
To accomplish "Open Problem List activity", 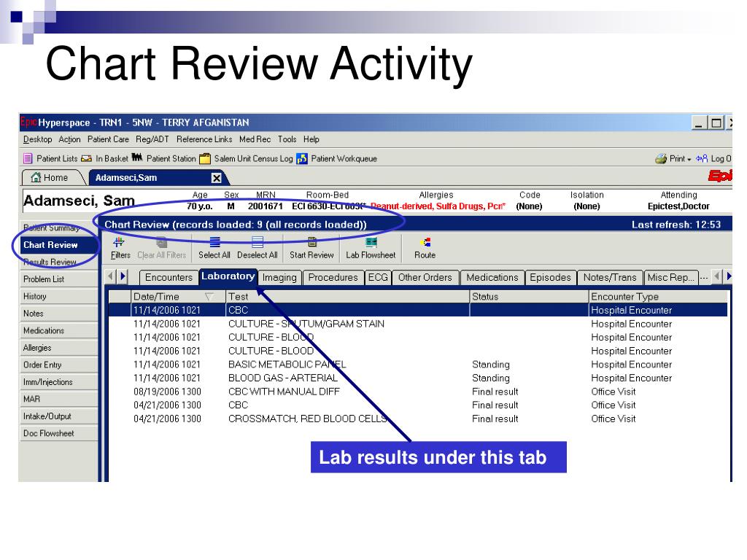I will (58, 279).
